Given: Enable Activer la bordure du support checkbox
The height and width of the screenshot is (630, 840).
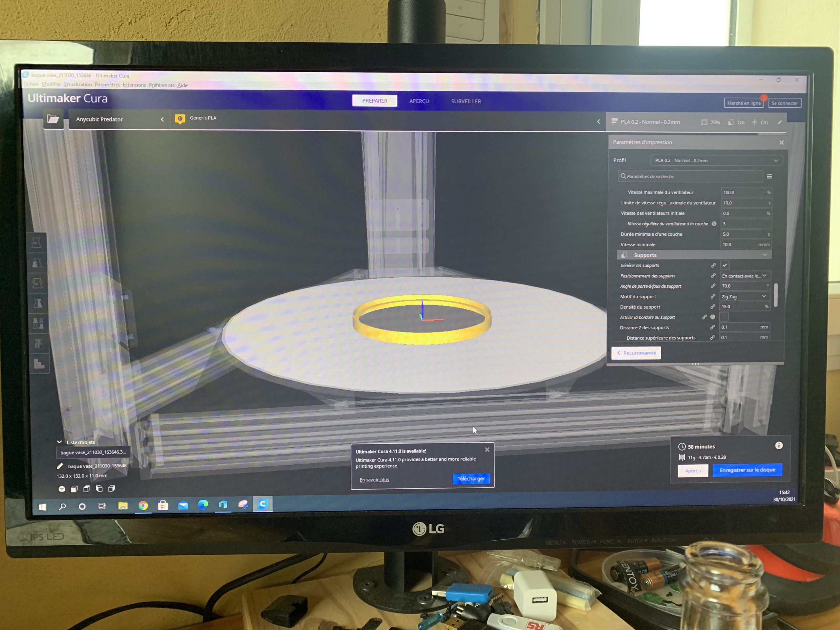Looking at the screenshot, I should point(724,317).
